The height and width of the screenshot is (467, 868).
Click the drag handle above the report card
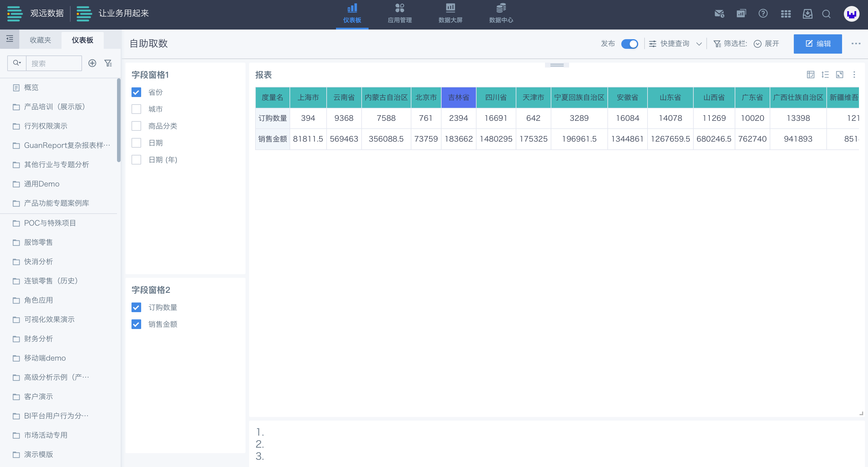tap(557, 65)
